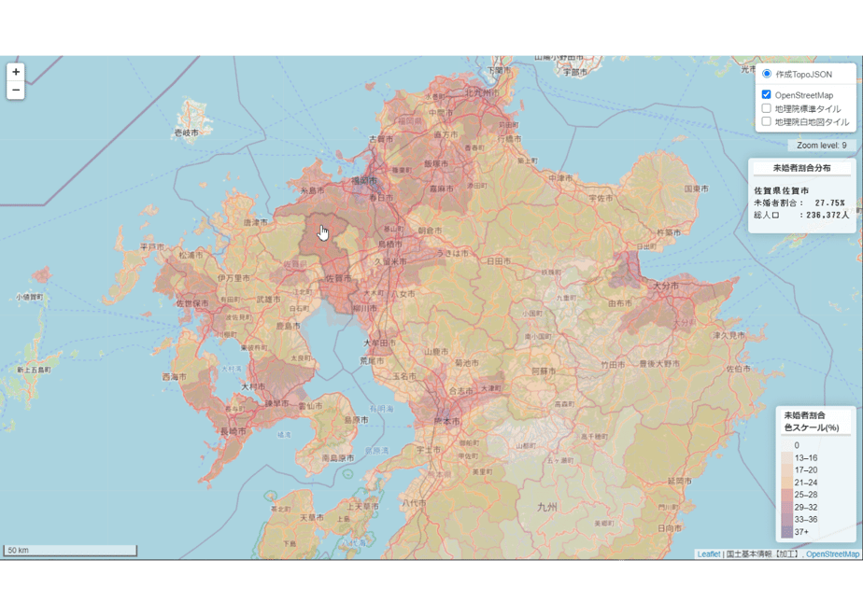Image resolution: width=863 pixels, height=616 pixels.
Task: Click the 竹田市 label on map
Action: pyautogui.click(x=613, y=364)
